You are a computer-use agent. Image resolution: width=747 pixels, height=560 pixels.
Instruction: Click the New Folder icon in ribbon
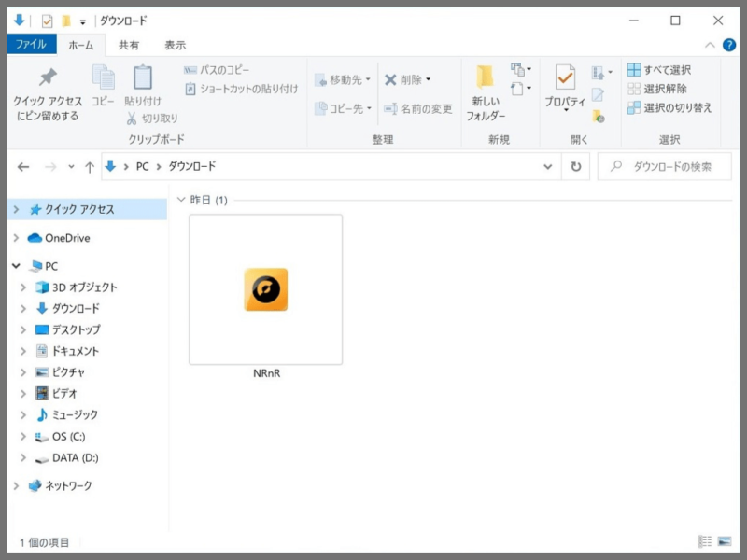coord(485,77)
